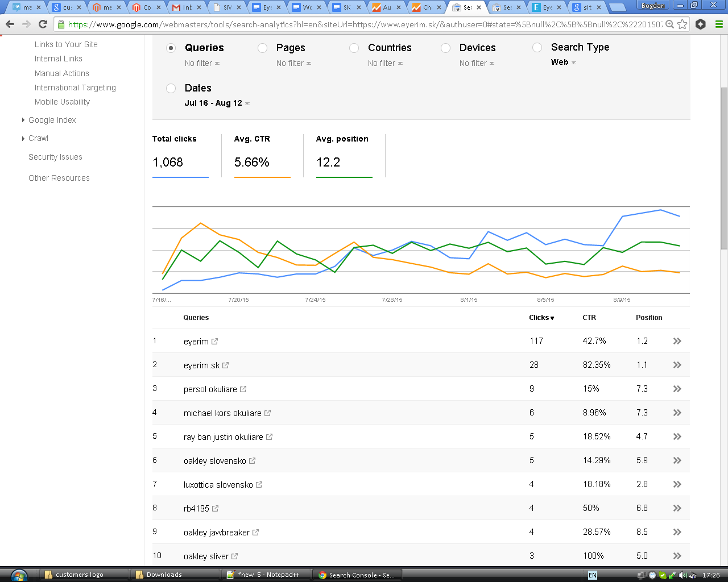The image size is (728, 582).
Task: Open external link icon next to eyerim query
Action: pos(214,342)
